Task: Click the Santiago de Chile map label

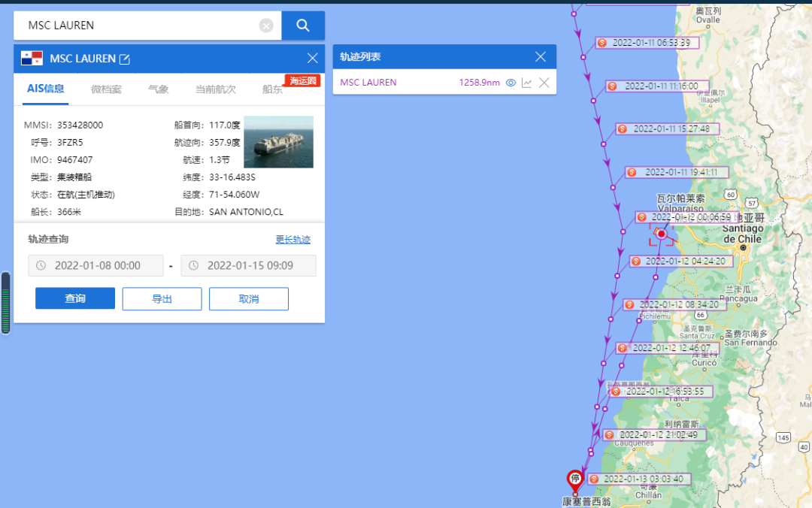Action: (x=743, y=234)
